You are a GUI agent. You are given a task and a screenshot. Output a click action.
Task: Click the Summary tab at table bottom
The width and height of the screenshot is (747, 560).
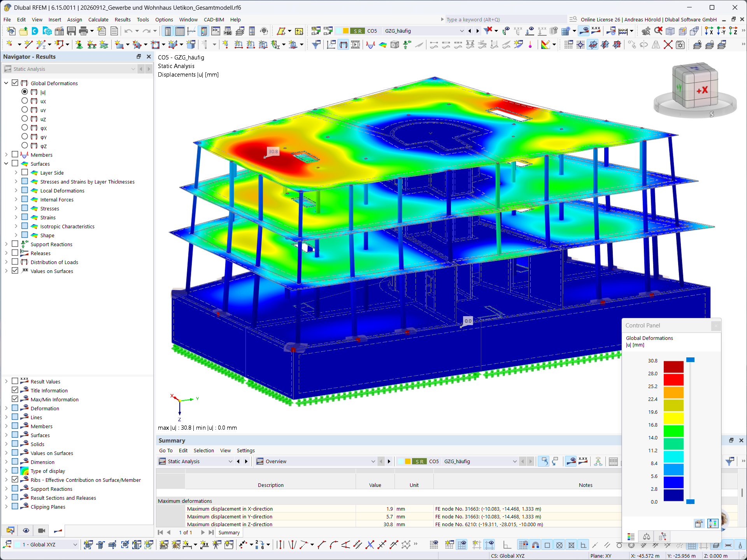(229, 532)
